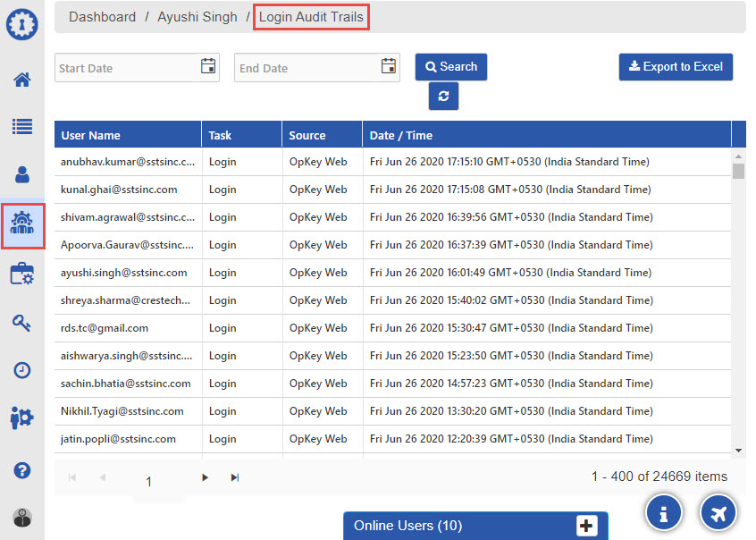
Task: Click the airplane round button
Action: [718, 512]
